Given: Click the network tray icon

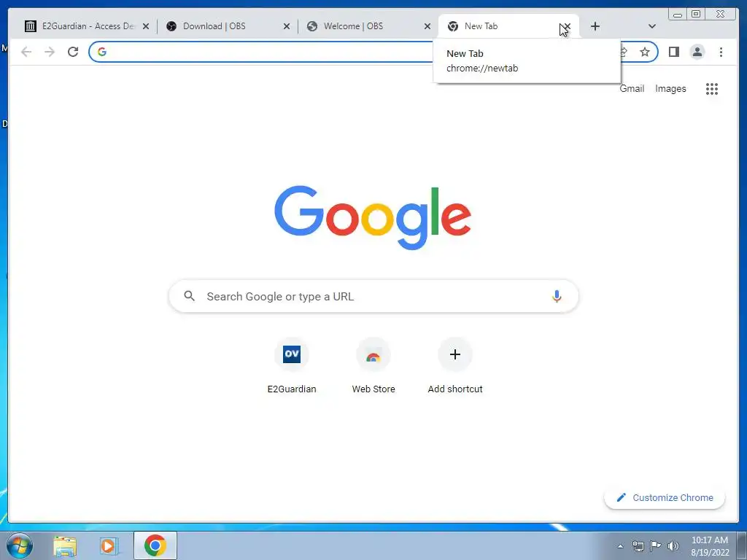Looking at the screenshot, I should click(638, 545).
